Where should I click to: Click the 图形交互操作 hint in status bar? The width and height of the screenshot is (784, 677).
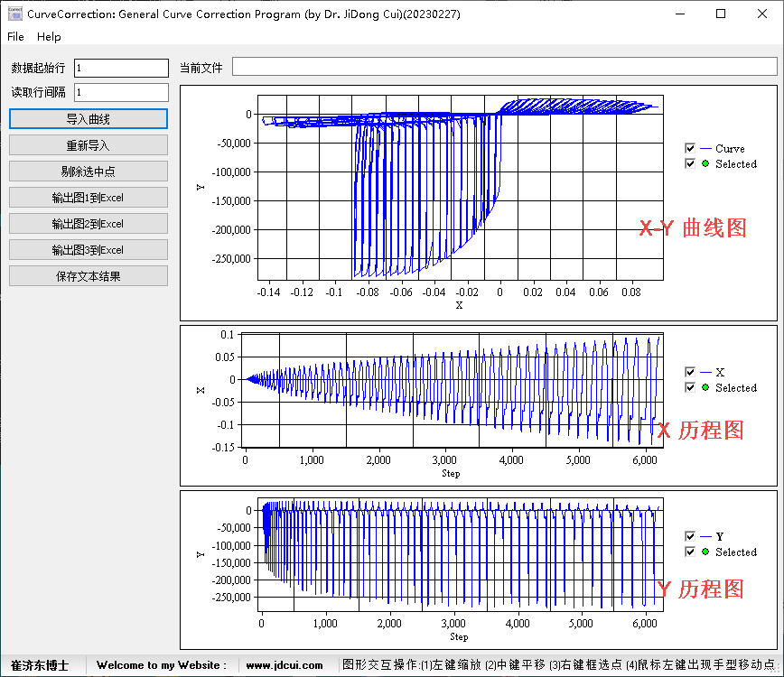[x=558, y=665]
